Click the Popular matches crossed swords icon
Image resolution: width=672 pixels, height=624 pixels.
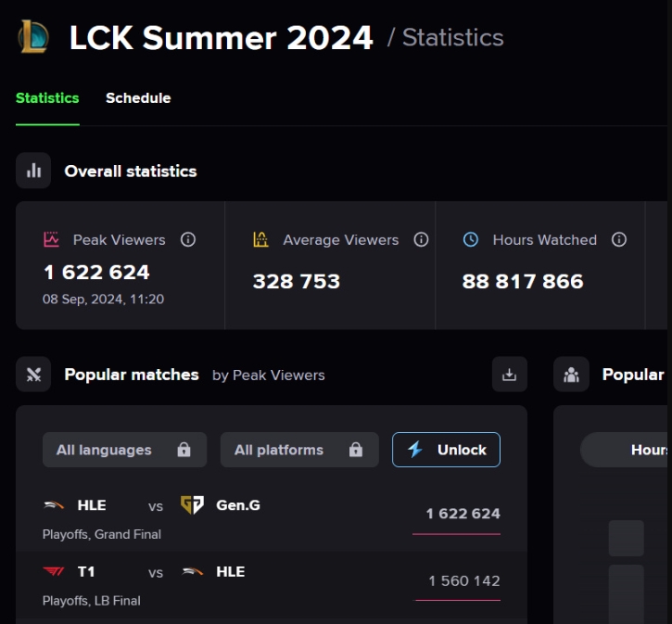coord(33,375)
